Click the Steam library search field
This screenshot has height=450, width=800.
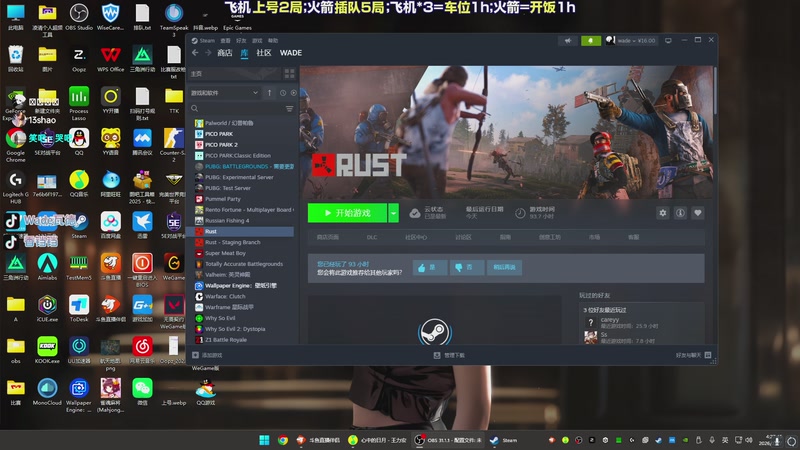click(x=240, y=109)
